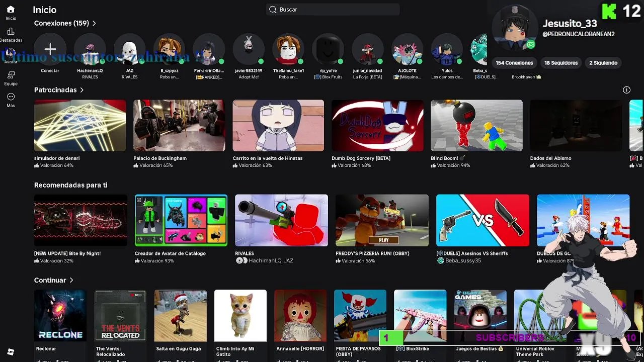Viewport: 644px width, 362px height.
Task: Open The Vents: Relocalizado game
Action: (120, 316)
